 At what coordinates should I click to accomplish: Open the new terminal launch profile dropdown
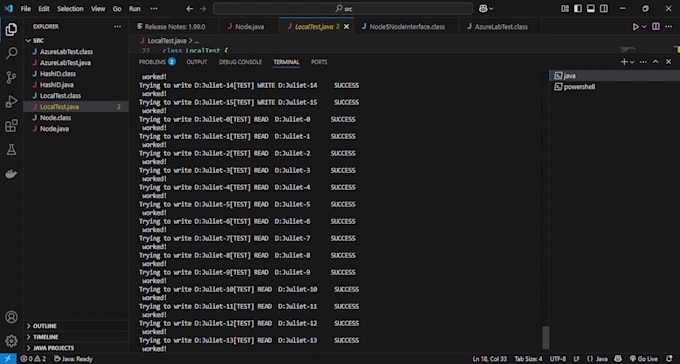632,62
